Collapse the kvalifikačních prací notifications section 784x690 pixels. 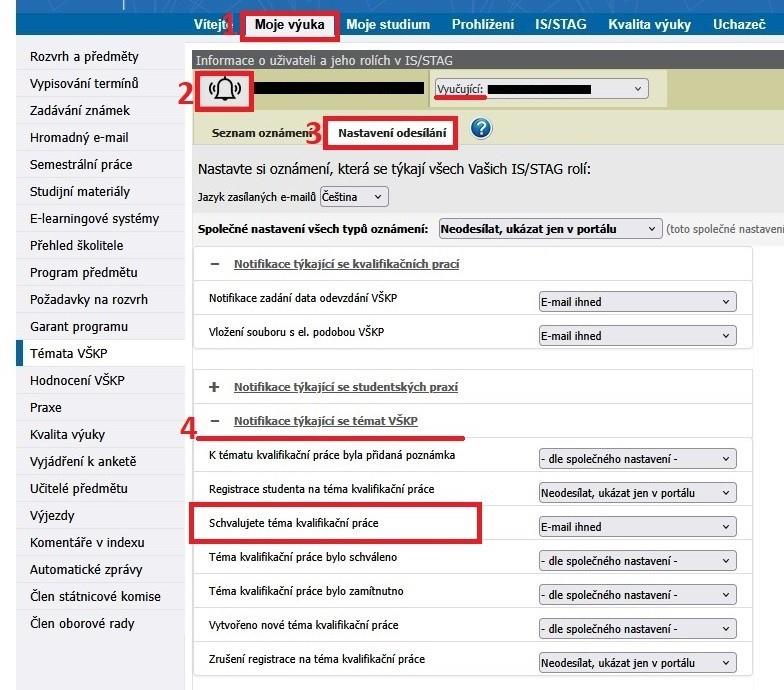point(214,264)
